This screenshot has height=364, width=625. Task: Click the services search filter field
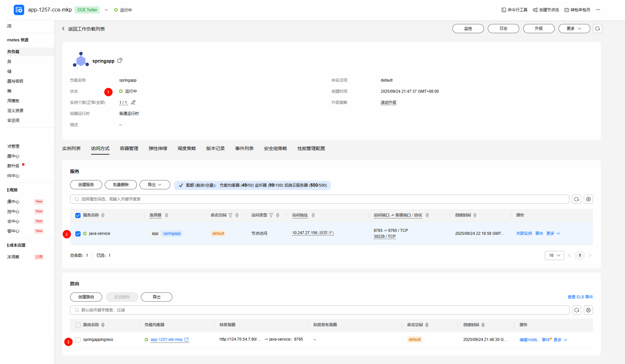point(319,199)
